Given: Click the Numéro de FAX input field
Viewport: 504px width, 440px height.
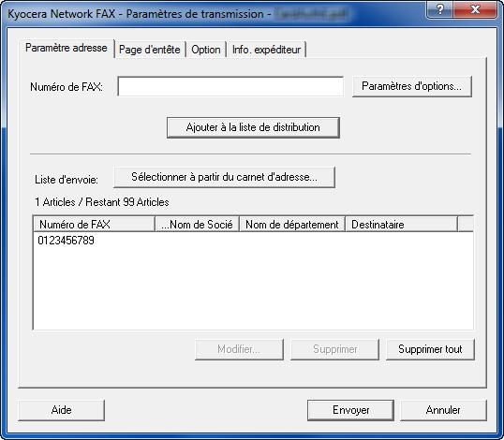Looking at the screenshot, I should (x=230, y=86).
